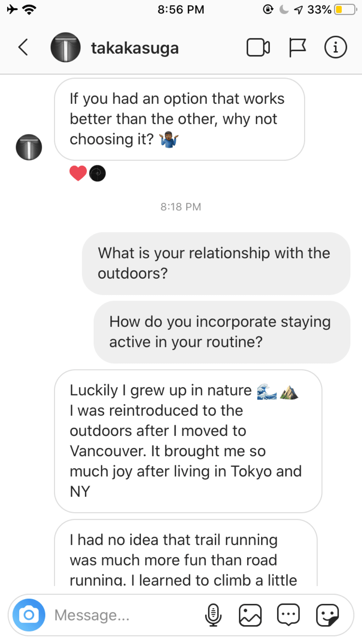Viewport: 362px width, 644px height.
Task: Open the blue camera button
Action: pos(29,615)
